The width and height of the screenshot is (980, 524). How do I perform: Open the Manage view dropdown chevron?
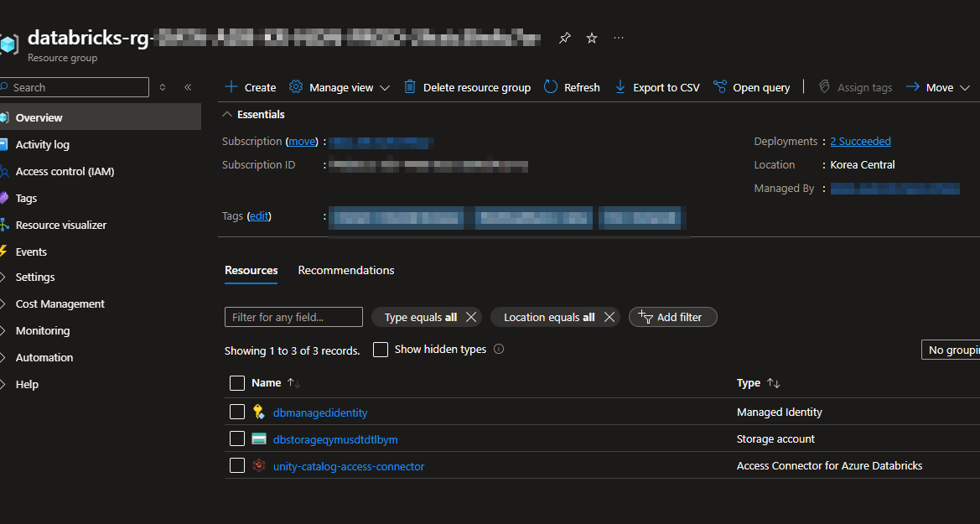(x=385, y=87)
